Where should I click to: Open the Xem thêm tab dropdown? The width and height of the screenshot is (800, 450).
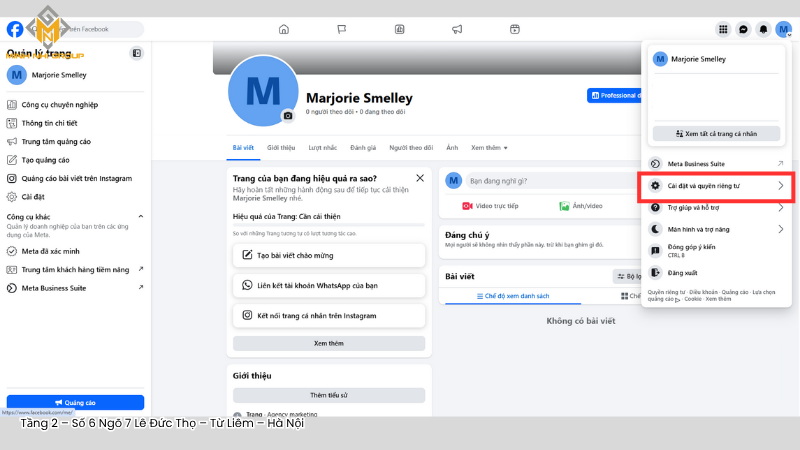pos(489,147)
